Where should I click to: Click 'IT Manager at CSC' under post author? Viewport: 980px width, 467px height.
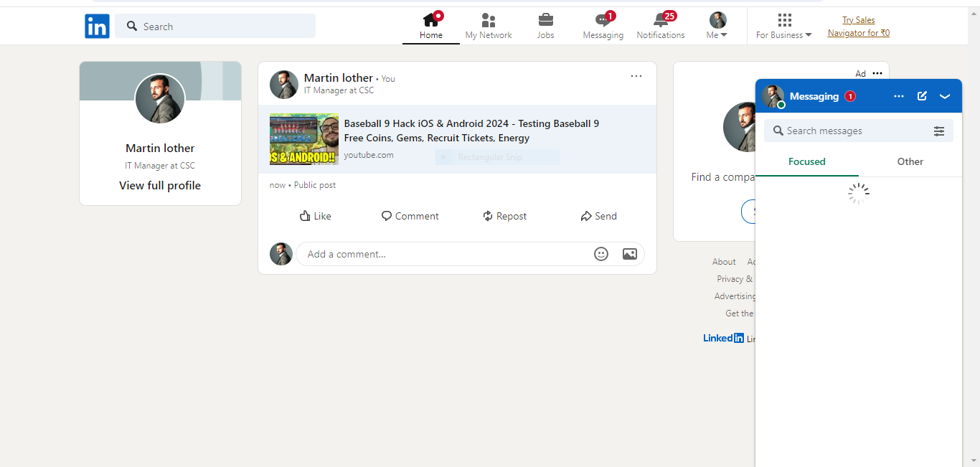pos(339,90)
